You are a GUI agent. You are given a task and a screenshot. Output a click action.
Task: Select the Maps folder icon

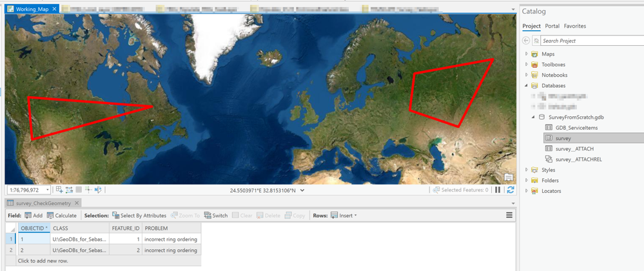coord(534,54)
